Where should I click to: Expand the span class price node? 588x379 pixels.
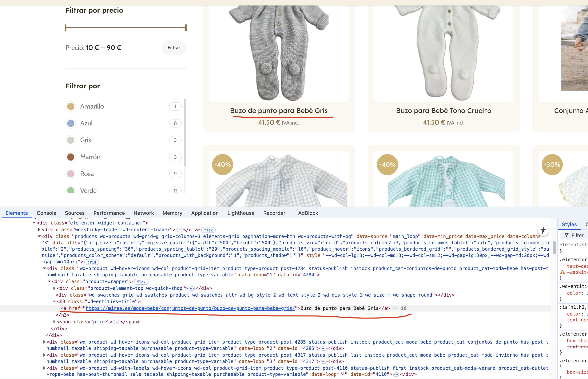click(x=54, y=322)
